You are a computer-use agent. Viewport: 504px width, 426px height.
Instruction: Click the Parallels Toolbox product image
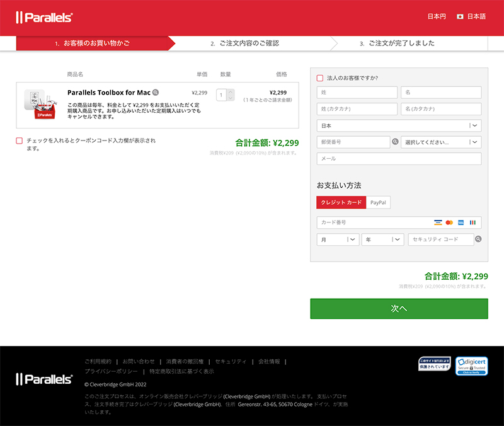point(41,105)
